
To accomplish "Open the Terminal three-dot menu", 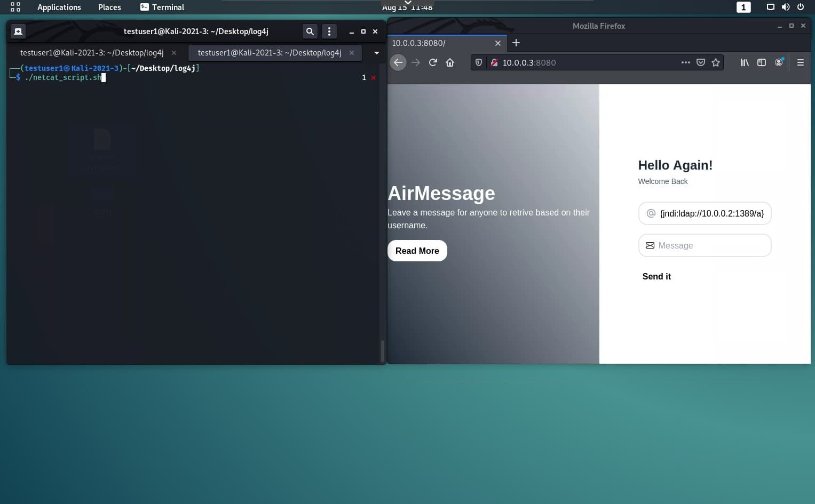I will click(329, 31).
